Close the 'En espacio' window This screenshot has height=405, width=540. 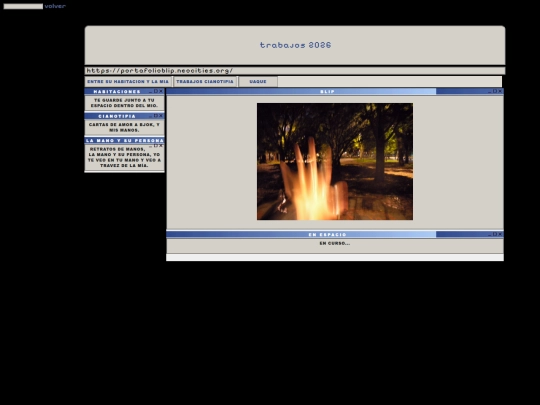coord(500,234)
